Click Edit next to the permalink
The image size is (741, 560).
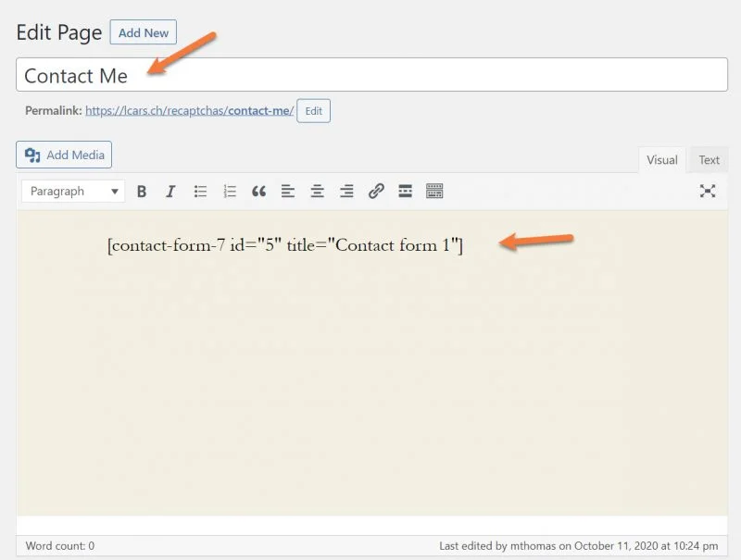point(313,111)
